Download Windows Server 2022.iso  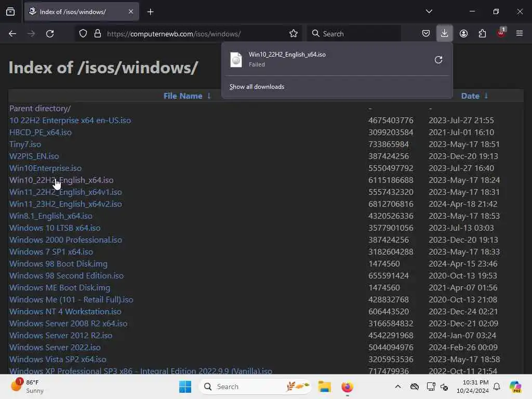pos(55,348)
